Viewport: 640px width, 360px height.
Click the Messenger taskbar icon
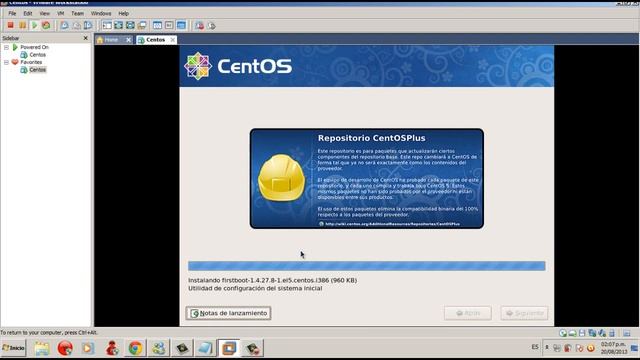tap(158, 348)
